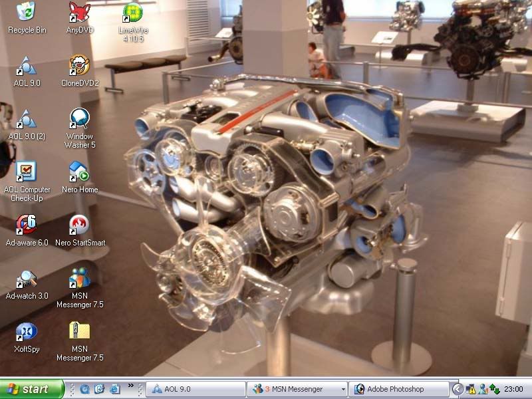Select the AnyDVD desktop shortcut
Image resolution: width=532 pixels, height=399 pixels.
point(80,18)
